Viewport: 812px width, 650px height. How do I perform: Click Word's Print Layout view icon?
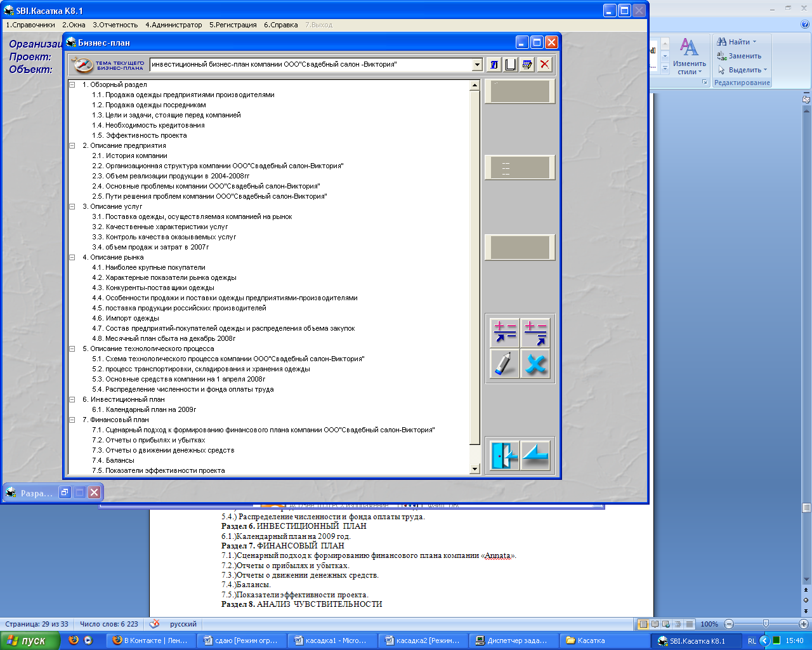pyautogui.click(x=643, y=624)
